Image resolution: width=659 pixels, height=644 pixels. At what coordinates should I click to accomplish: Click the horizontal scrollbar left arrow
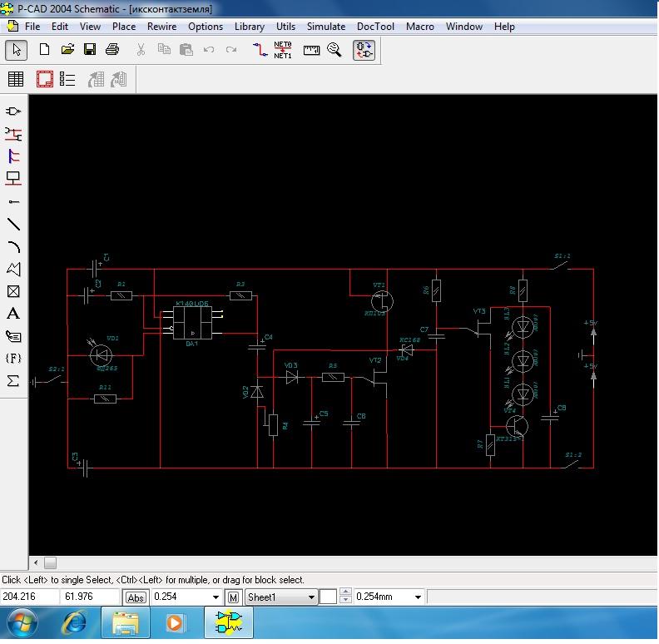point(36,562)
